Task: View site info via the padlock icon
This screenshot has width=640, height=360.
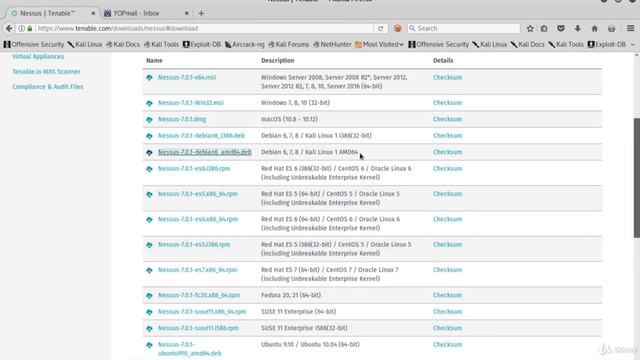Action: click(30, 29)
